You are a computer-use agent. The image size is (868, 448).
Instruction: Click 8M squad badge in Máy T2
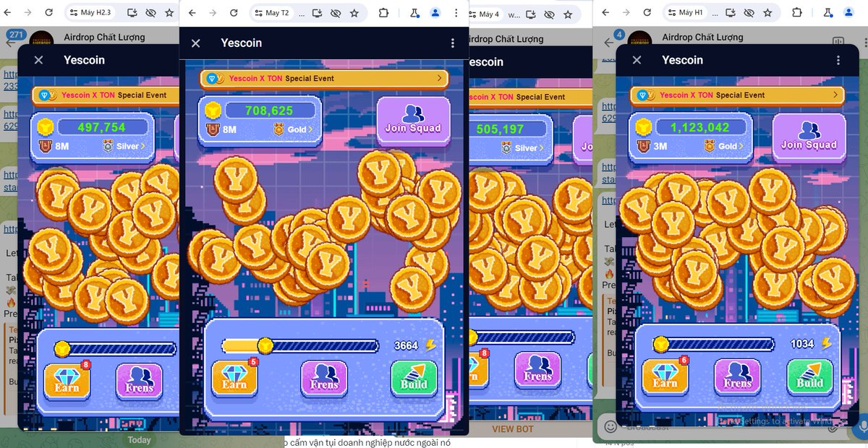pos(221,129)
